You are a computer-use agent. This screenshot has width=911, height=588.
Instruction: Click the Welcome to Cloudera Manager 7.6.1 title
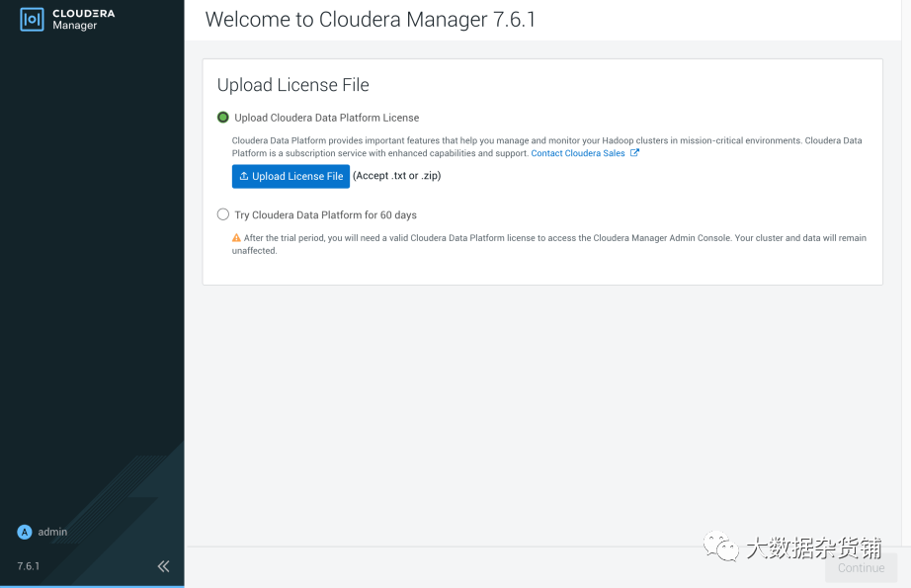pyautogui.click(x=371, y=19)
